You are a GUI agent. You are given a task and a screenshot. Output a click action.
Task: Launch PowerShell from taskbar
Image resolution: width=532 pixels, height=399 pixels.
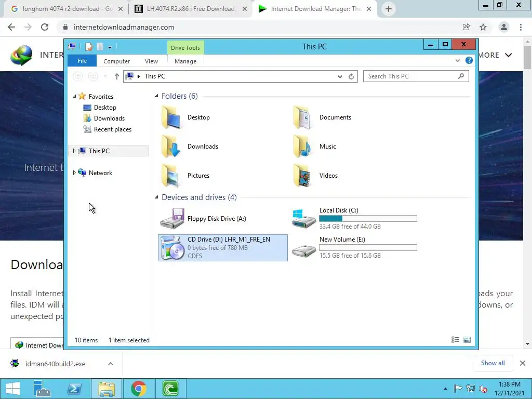(x=74, y=389)
